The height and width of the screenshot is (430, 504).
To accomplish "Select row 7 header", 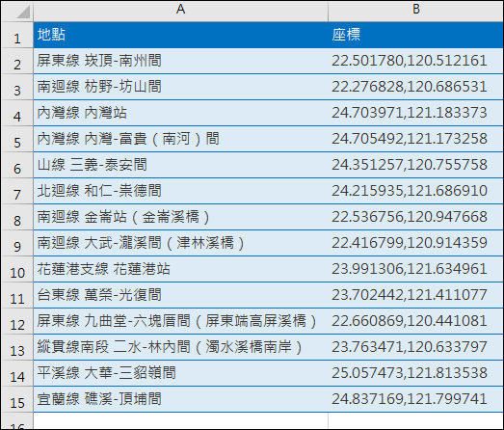I will pos(17,191).
